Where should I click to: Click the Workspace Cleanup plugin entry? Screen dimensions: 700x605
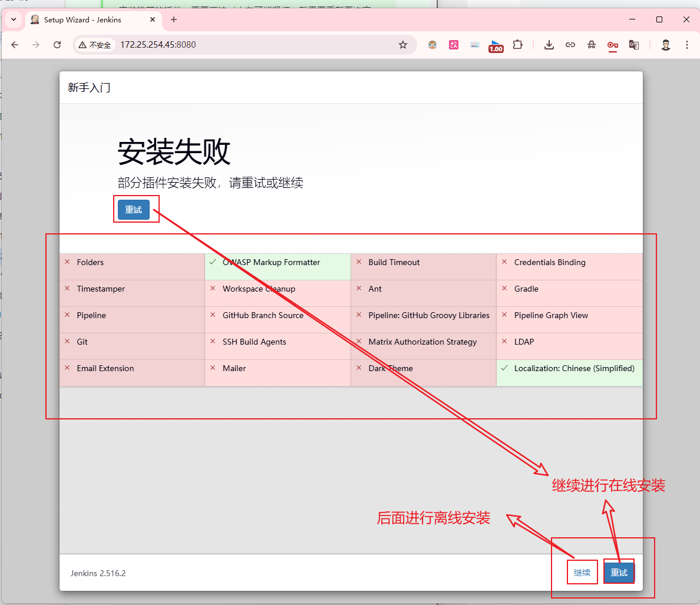pyautogui.click(x=278, y=293)
